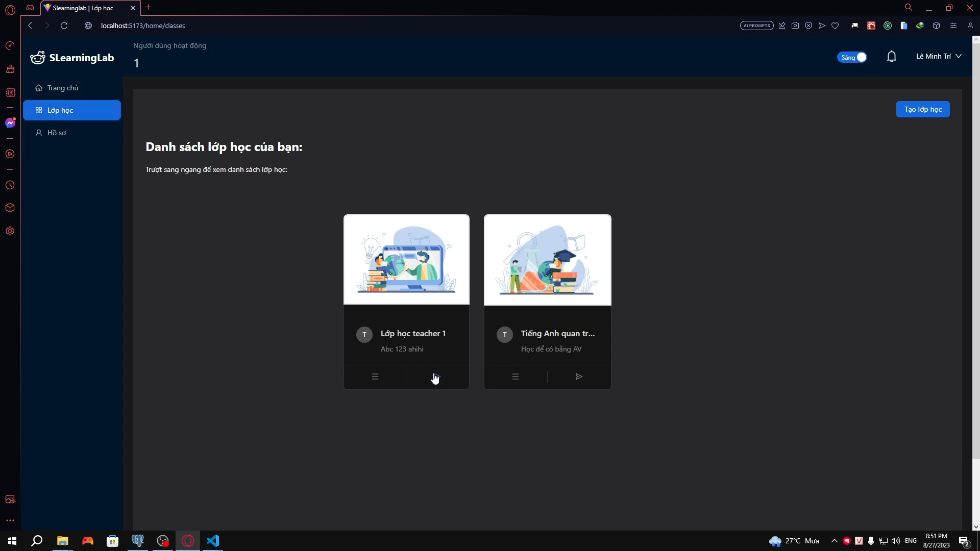This screenshot has height=551, width=980.
Task: Expand the Lê Minh Trí user dropdown
Action: tap(938, 57)
